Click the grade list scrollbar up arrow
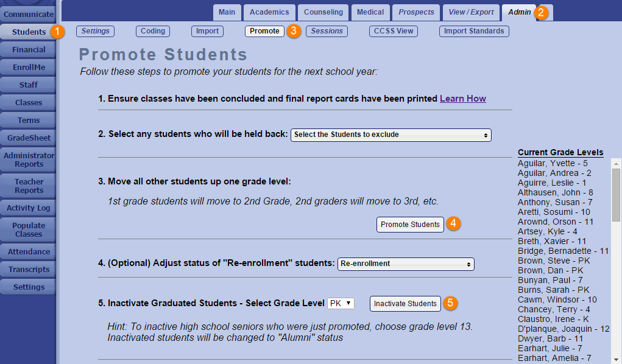Viewport: 622px width, 364px height. (x=616, y=163)
